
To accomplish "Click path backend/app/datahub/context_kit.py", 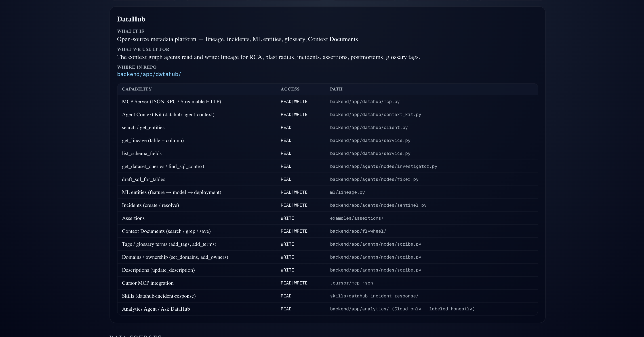I will pyautogui.click(x=375, y=114).
